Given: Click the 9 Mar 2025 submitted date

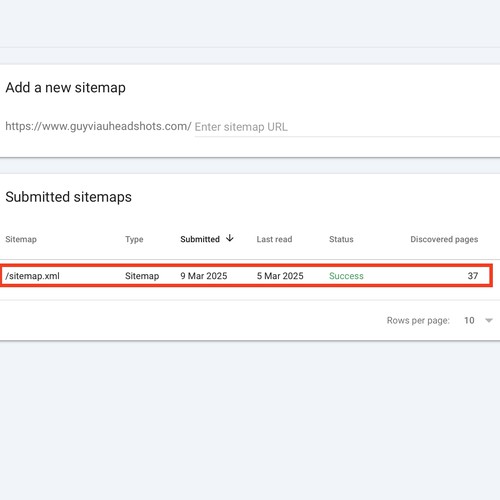Looking at the screenshot, I should coord(204,276).
